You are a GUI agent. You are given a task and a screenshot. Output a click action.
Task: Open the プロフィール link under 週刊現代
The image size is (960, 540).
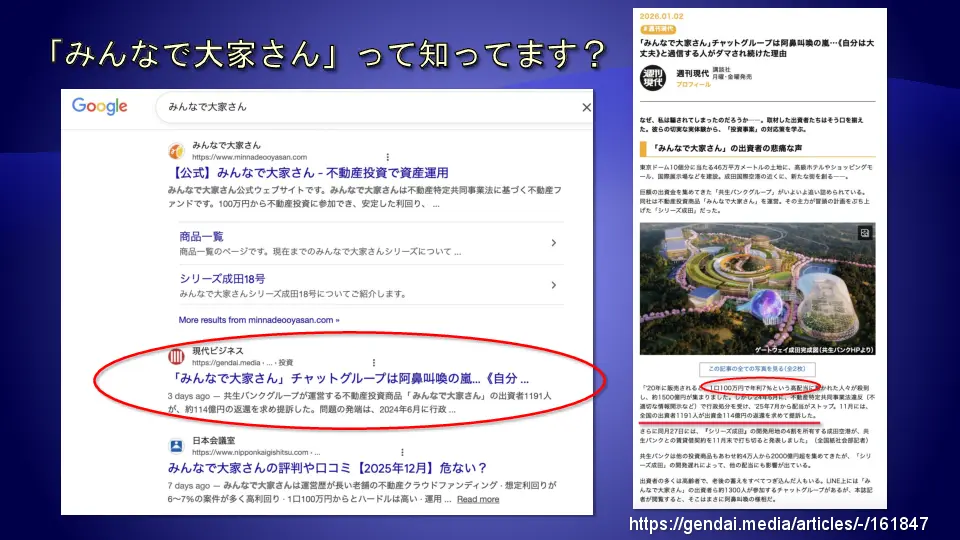(x=693, y=84)
